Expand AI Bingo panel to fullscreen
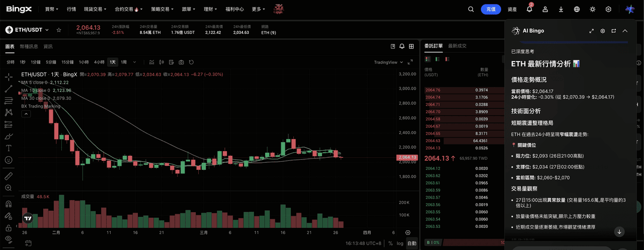The image size is (644, 250). (592, 31)
